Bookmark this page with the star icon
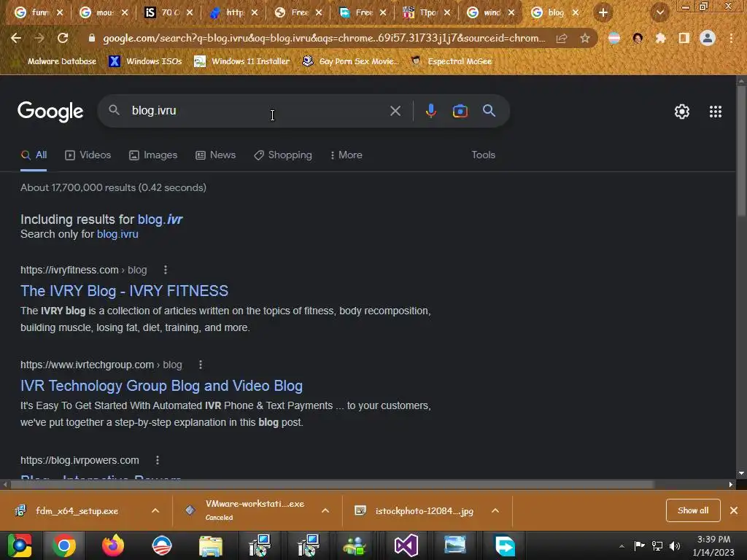This screenshot has height=560, width=747. pyautogui.click(x=585, y=38)
